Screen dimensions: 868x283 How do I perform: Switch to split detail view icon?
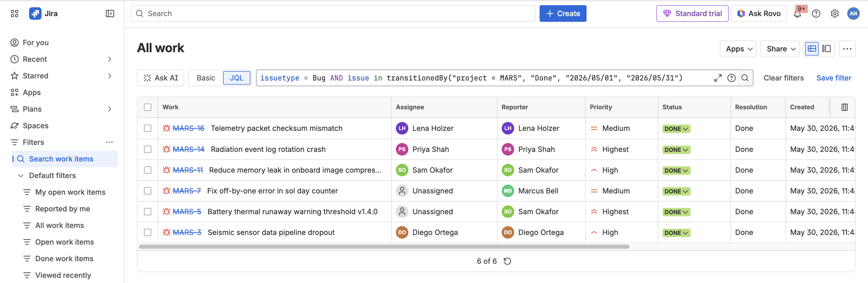coord(826,49)
